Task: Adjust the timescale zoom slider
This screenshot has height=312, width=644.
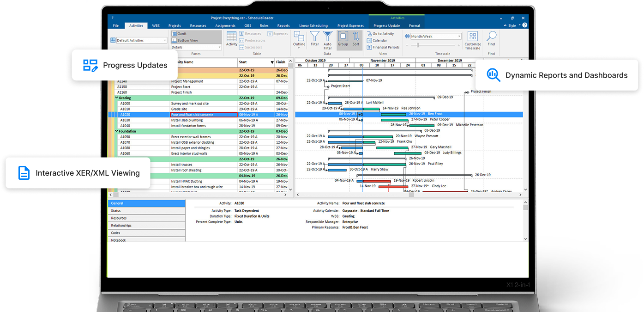Action: point(418,45)
